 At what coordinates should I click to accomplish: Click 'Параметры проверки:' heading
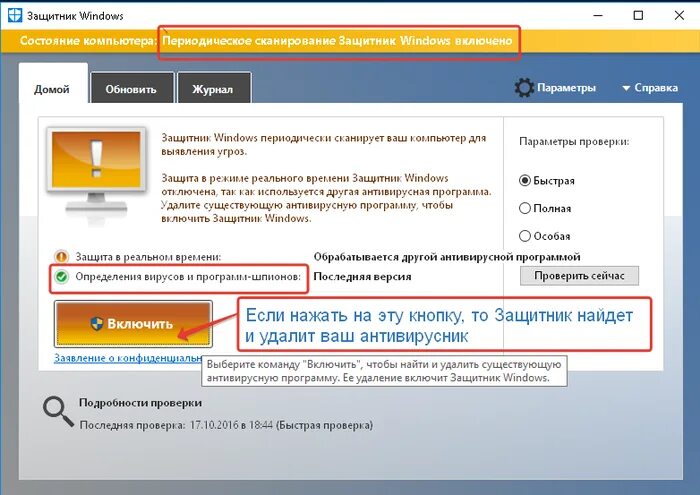click(x=574, y=141)
